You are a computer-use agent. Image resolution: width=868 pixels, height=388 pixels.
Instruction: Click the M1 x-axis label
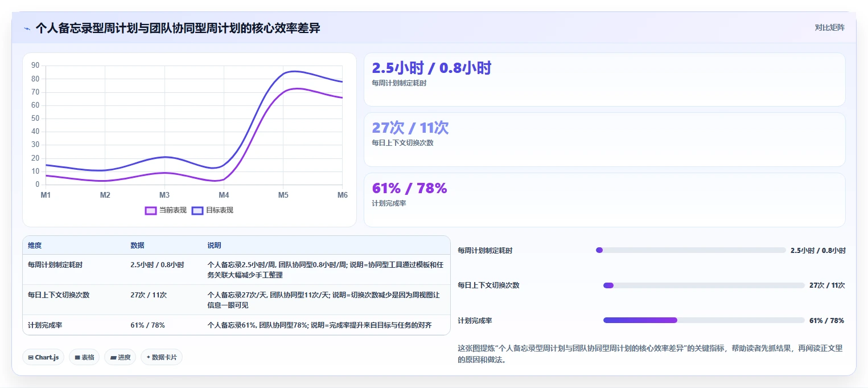click(x=46, y=195)
